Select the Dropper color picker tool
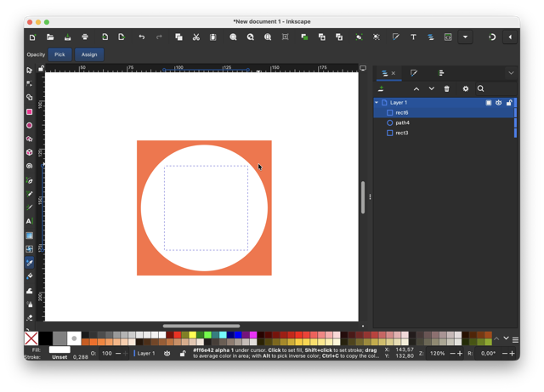 (x=30, y=263)
